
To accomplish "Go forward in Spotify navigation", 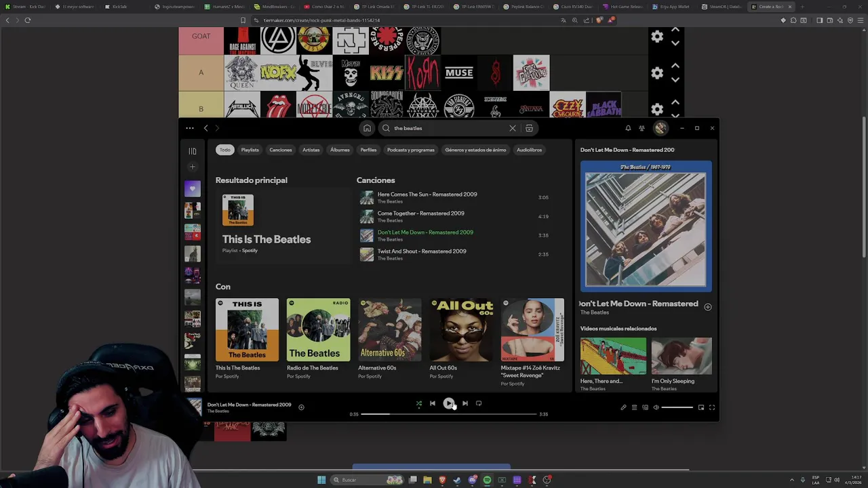I will coord(218,128).
